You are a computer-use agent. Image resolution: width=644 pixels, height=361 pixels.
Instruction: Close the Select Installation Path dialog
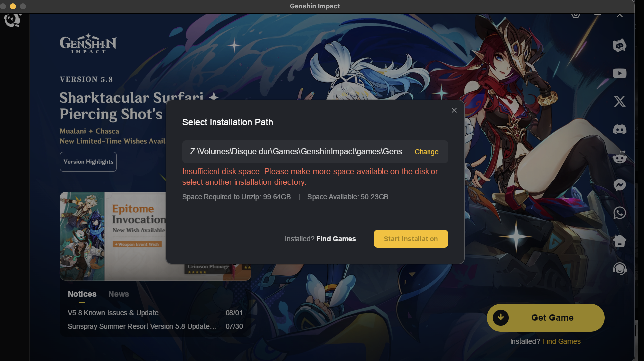click(454, 110)
